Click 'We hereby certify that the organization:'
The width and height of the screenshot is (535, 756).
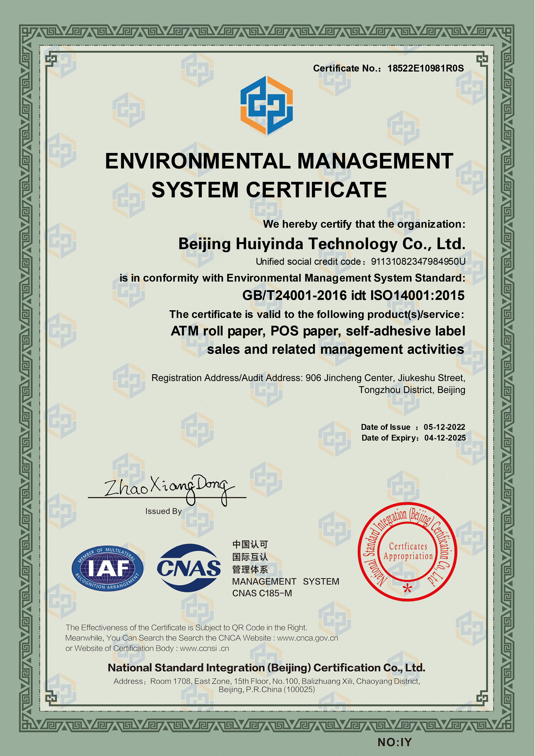pos(364,224)
